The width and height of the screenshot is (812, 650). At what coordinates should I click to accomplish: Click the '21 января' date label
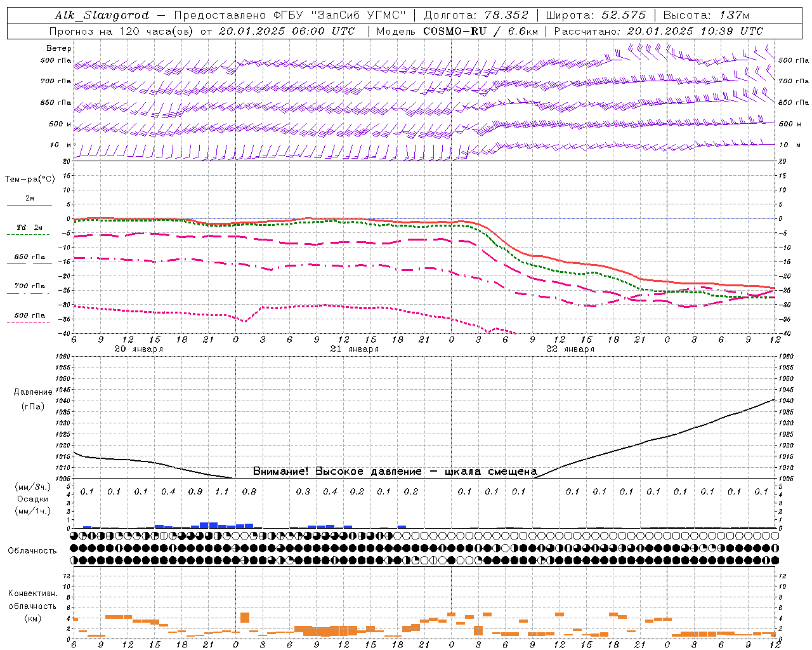(354, 349)
